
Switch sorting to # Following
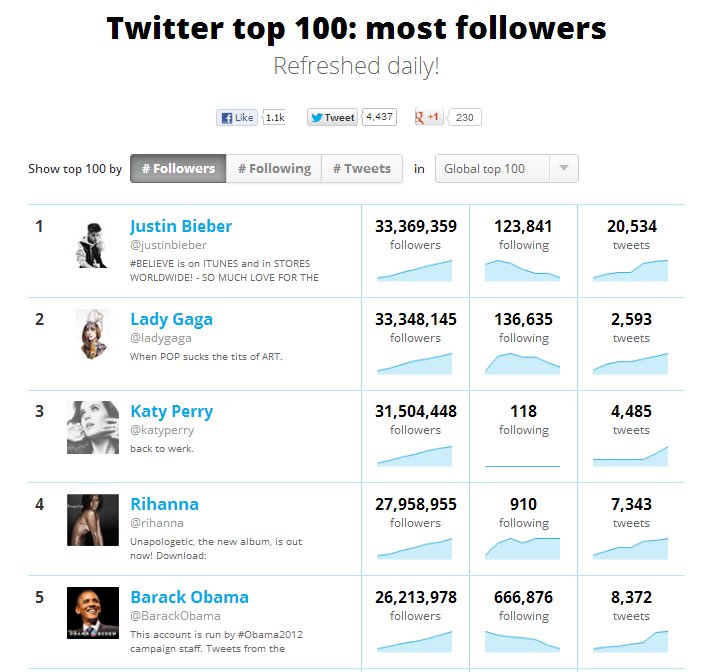click(x=274, y=168)
